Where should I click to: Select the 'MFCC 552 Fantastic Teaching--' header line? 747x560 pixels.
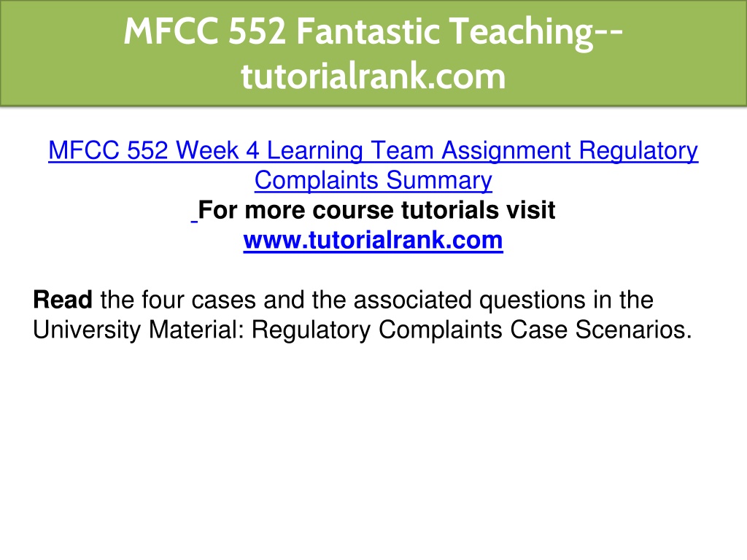click(x=373, y=31)
